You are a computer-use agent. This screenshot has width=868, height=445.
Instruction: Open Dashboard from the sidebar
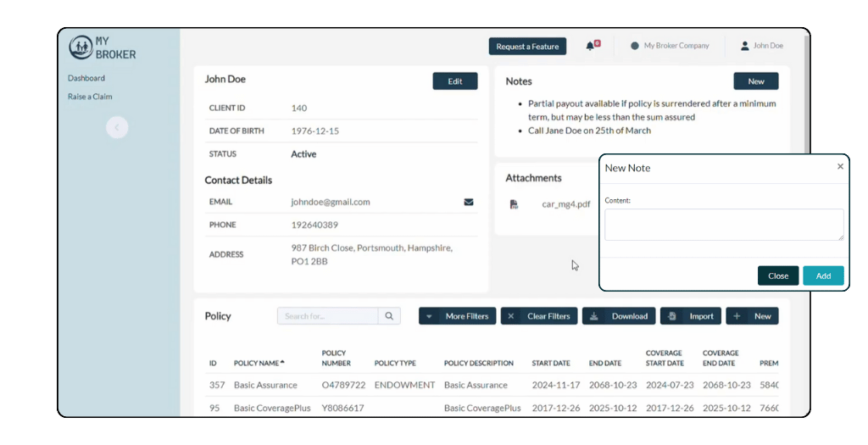point(86,78)
